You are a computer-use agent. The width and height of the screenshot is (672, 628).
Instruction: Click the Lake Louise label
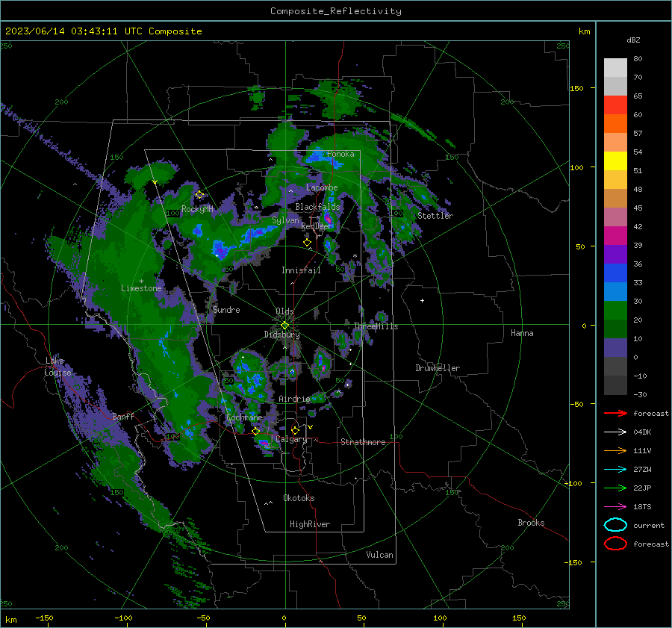tap(57, 367)
